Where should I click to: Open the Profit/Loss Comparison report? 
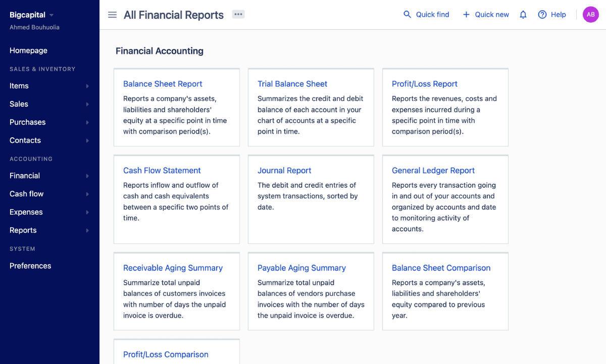pos(166,354)
